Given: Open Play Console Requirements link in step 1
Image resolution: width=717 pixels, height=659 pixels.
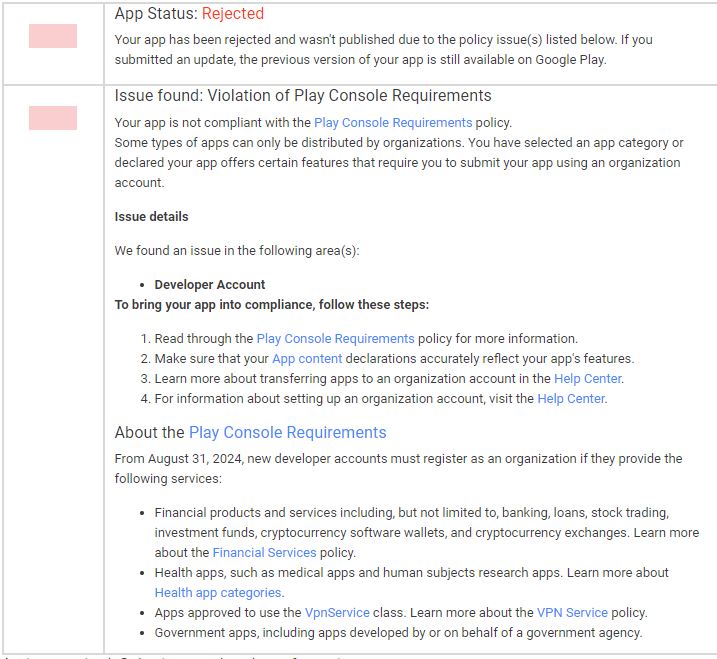Looking at the screenshot, I should pyautogui.click(x=335, y=338).
